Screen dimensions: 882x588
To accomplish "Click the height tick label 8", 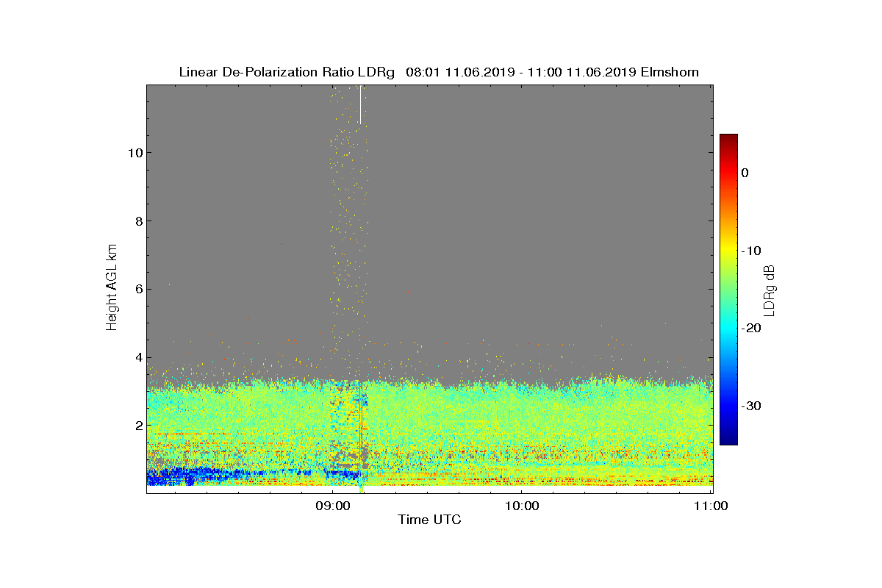I will click(x=138, y=220).
